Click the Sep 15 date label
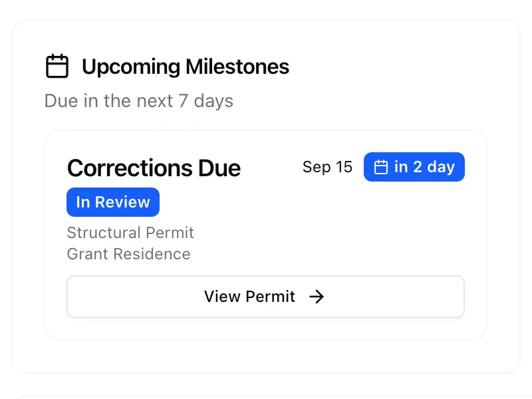 click(x=327, y=167)
